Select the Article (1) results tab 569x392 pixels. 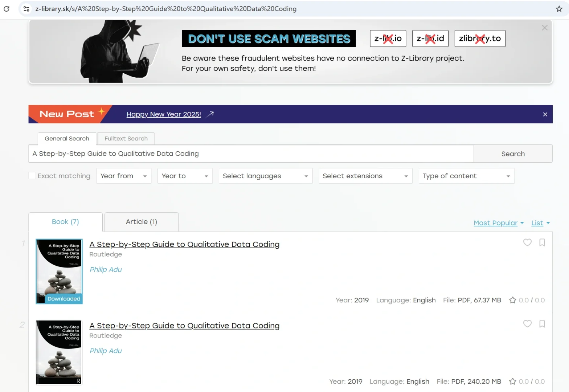tap(142, 222)
